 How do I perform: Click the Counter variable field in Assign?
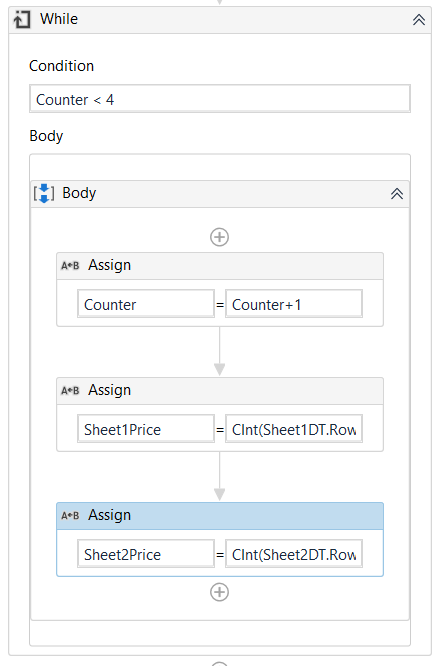pos(146,304)
